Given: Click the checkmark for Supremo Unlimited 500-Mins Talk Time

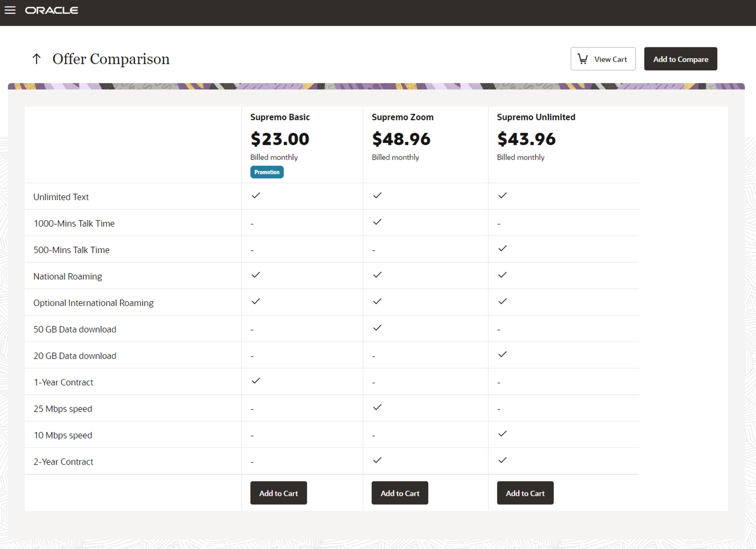Looking at the screenshot, I should click(502, 248).
